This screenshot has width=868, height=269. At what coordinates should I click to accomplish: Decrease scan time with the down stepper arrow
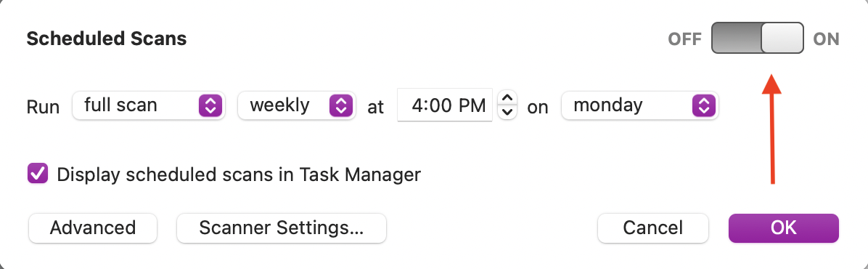click(507, 112)
